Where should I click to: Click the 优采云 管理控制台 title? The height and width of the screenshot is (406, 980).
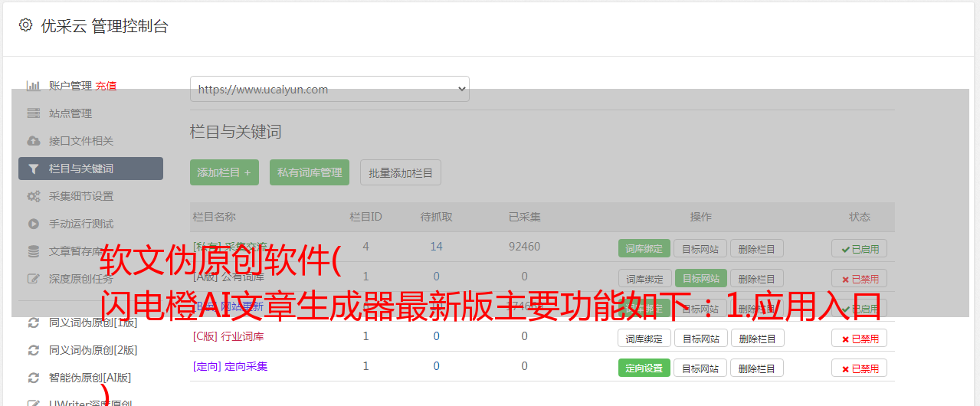[104, 26]
